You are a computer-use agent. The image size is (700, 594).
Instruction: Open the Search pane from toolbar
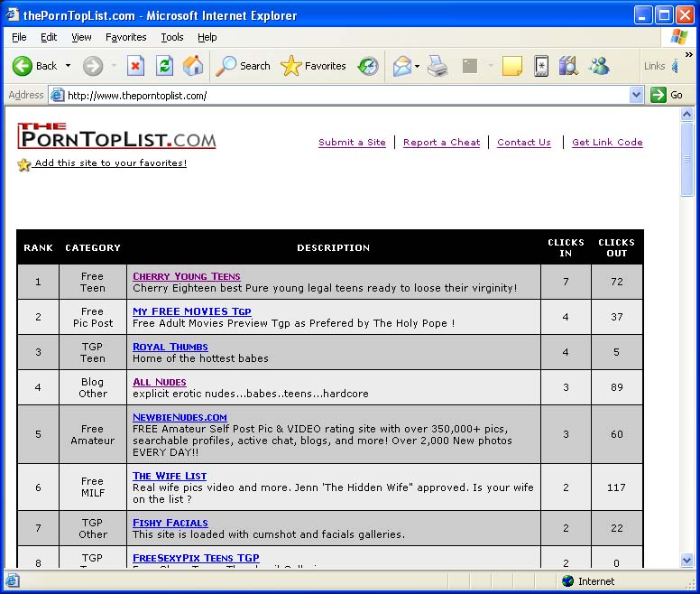244,66
